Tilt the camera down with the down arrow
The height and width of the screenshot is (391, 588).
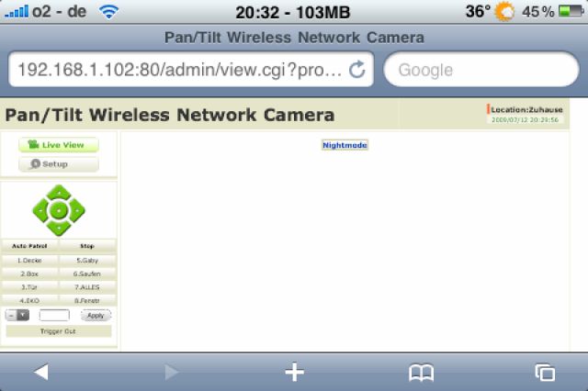59,228
